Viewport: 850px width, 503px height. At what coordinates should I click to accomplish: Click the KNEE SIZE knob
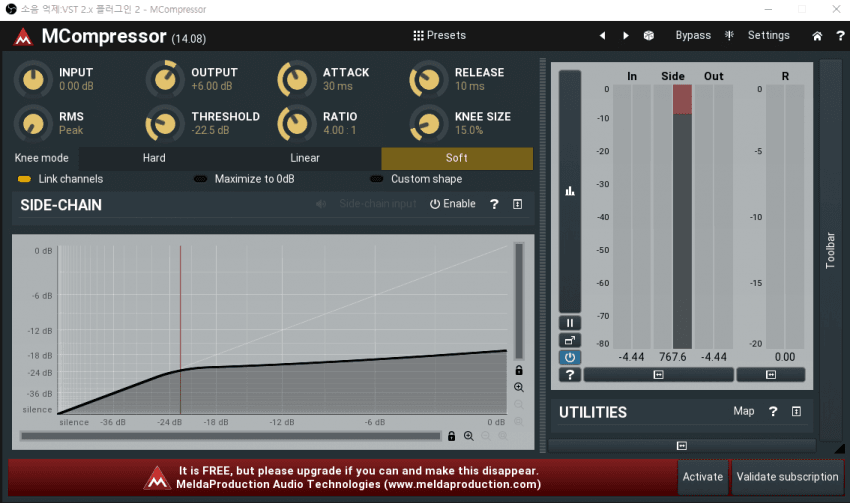pyautogui.click(x=428, y=124)
